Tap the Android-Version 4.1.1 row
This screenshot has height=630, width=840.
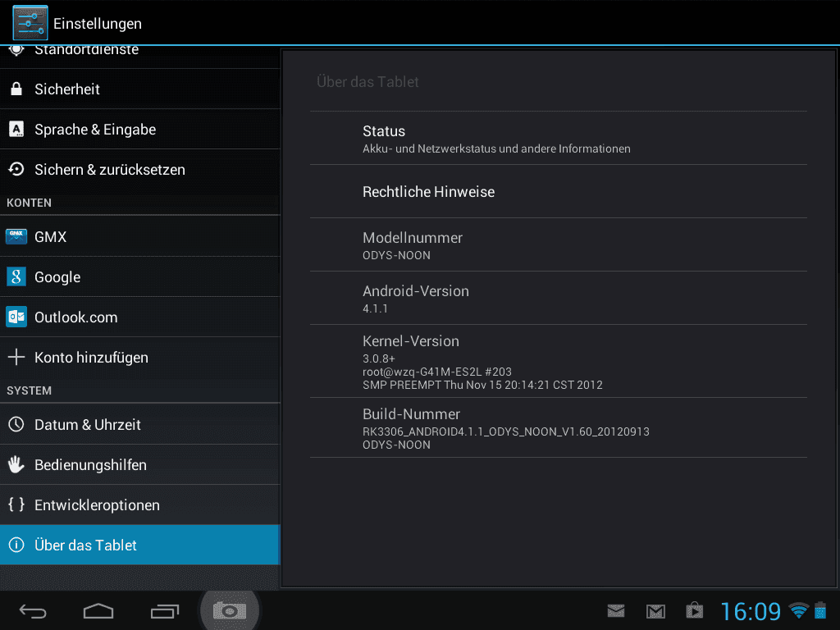558,298
